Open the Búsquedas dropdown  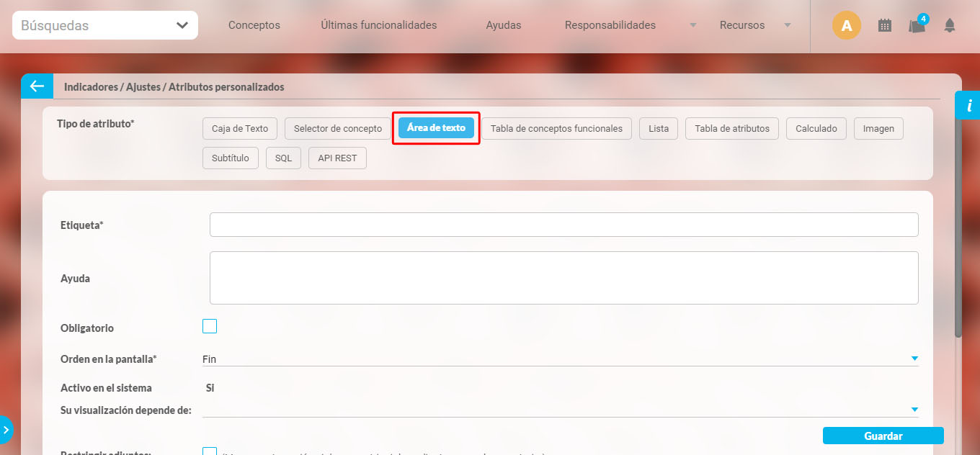coord(105,25)
